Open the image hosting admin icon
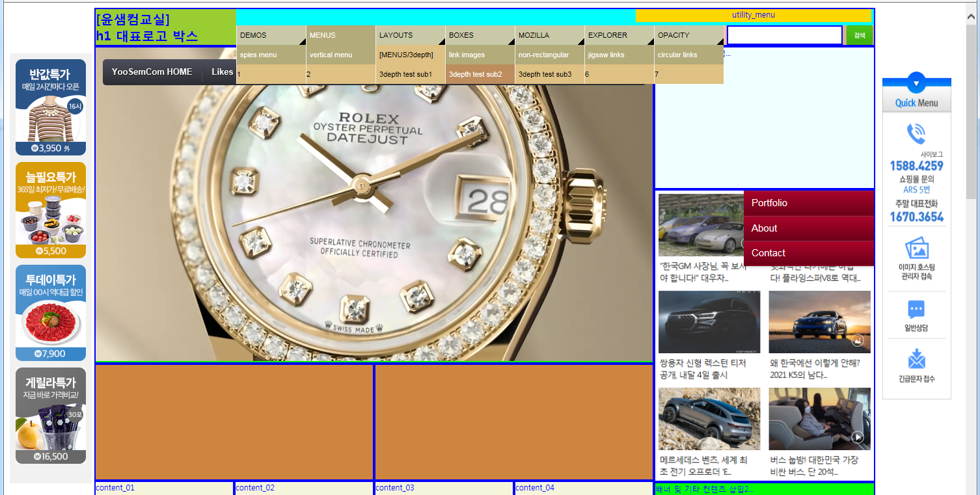Viewport: 980px width, 495px height. click(916, 248)
